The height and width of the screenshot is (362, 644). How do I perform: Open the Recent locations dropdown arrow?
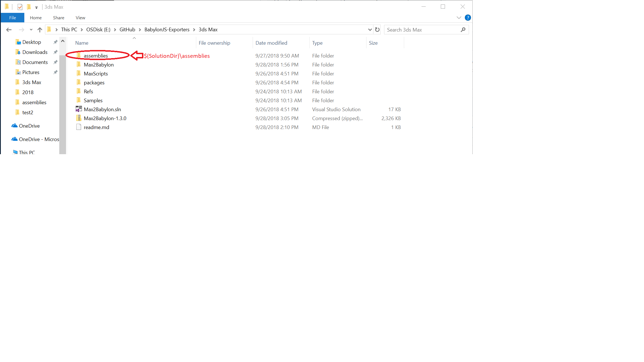click(31, 30)
